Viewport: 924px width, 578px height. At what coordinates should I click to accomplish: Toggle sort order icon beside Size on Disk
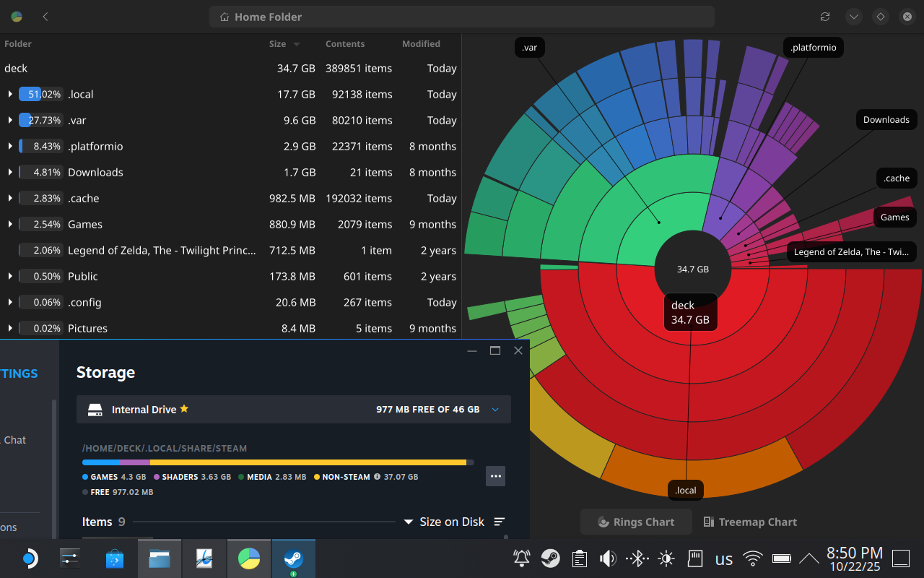pos(499,522)
